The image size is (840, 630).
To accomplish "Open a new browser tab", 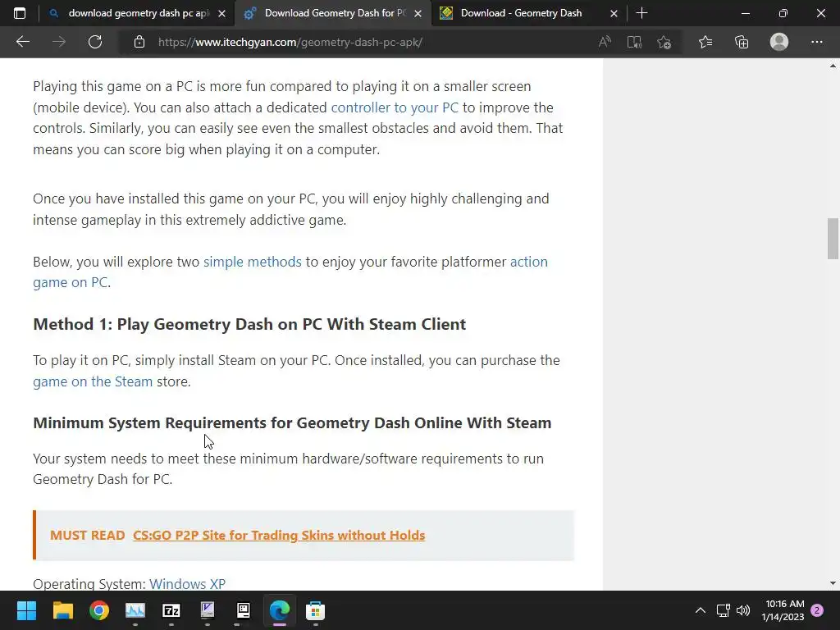I will pos(641,13).
